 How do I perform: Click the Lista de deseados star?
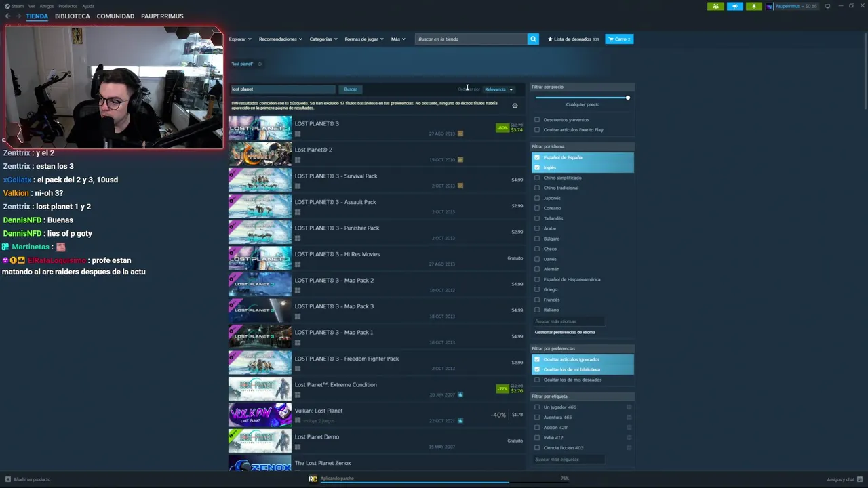pos(550,39)
